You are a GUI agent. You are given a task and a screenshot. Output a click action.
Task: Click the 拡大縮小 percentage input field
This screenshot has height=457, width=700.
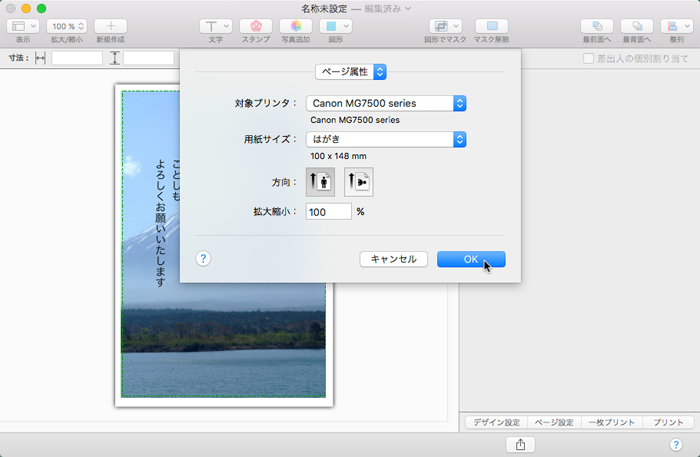point(328,212)
